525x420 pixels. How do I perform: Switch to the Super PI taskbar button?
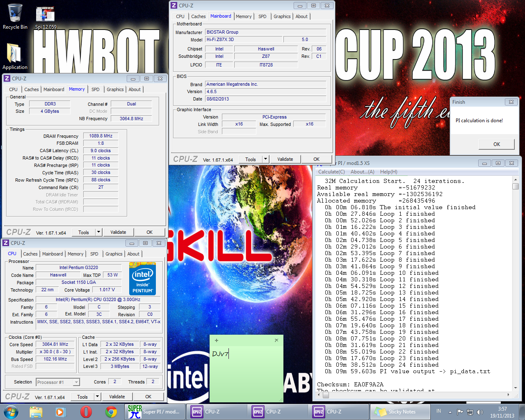[154, 412]
